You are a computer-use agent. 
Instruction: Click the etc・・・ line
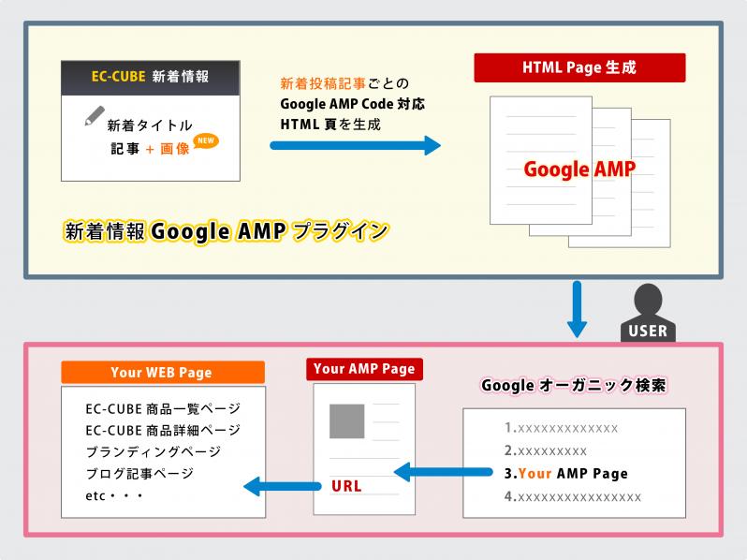click(114, 496)
